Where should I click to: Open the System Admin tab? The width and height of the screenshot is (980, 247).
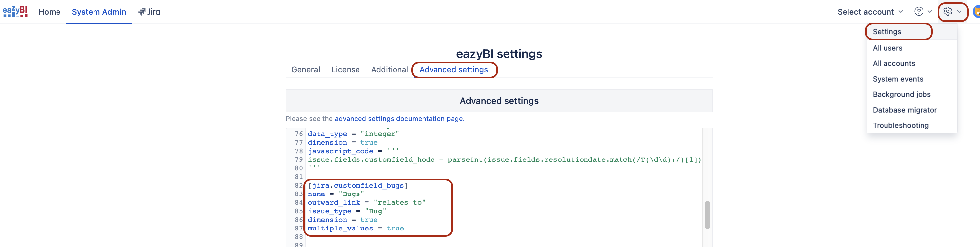(99, 12)
